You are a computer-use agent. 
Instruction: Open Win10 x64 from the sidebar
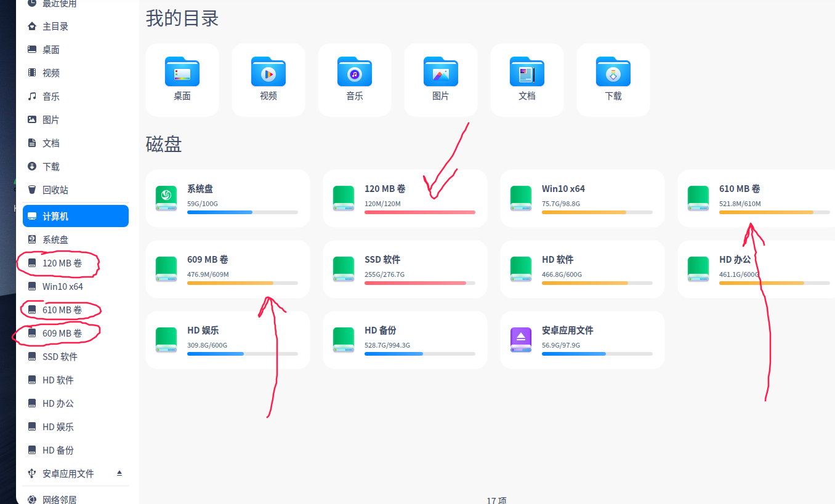click(76, 286)
